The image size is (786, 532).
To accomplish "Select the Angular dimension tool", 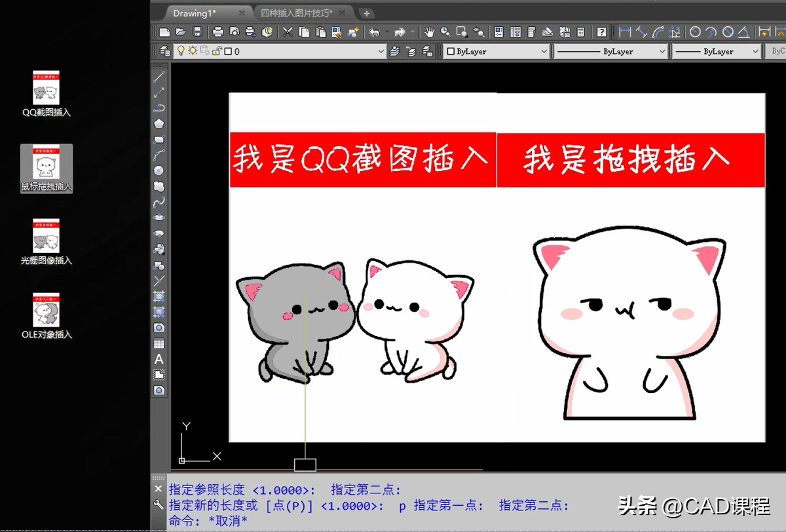I will [744, 31].
